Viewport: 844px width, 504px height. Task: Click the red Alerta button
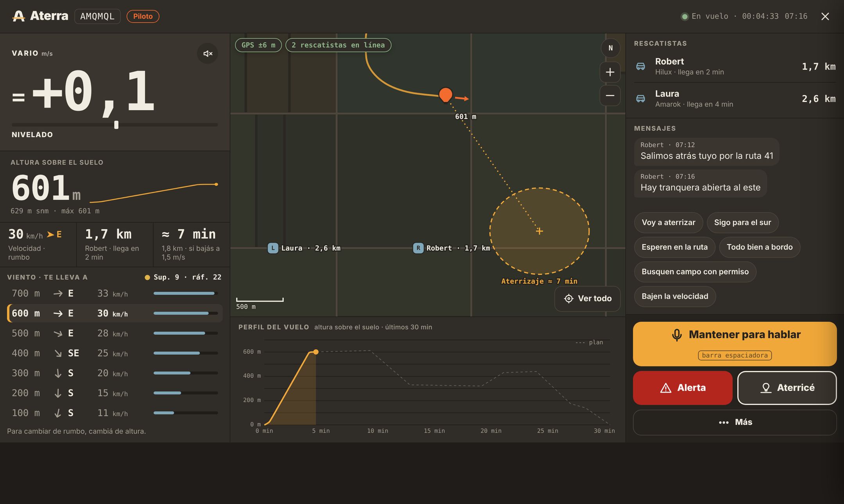click(683, 388)
